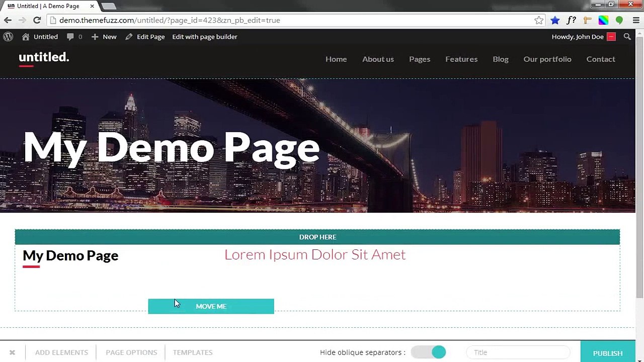Viewport: 644px width, 362px height.
Task: Open the Features navigation menu
Action: (x=461, y=59)
